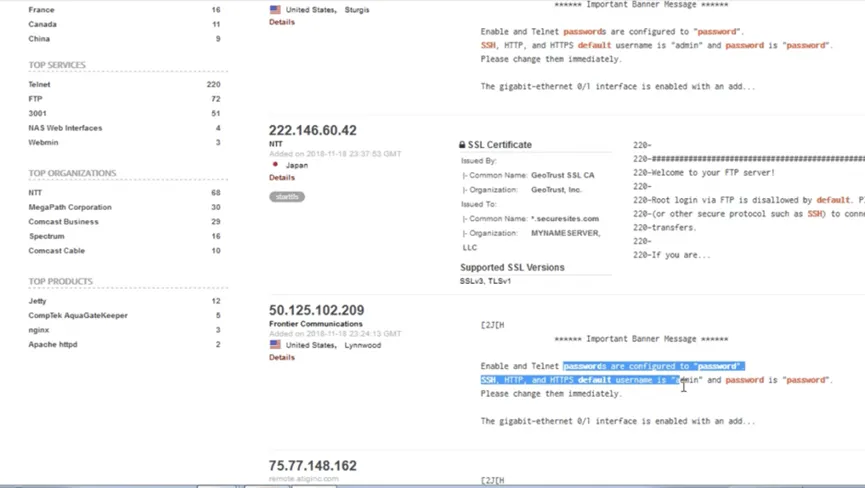Click NTT label under 222.146.60.42
The height and width of the screenshot is (488, 865).
(x=276, y=144)
